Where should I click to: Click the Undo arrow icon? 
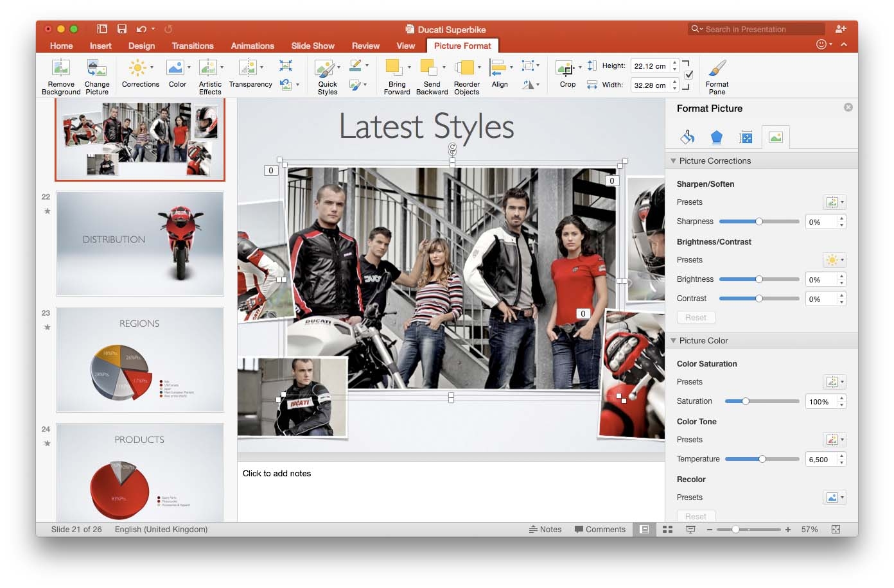coord(141,29)
